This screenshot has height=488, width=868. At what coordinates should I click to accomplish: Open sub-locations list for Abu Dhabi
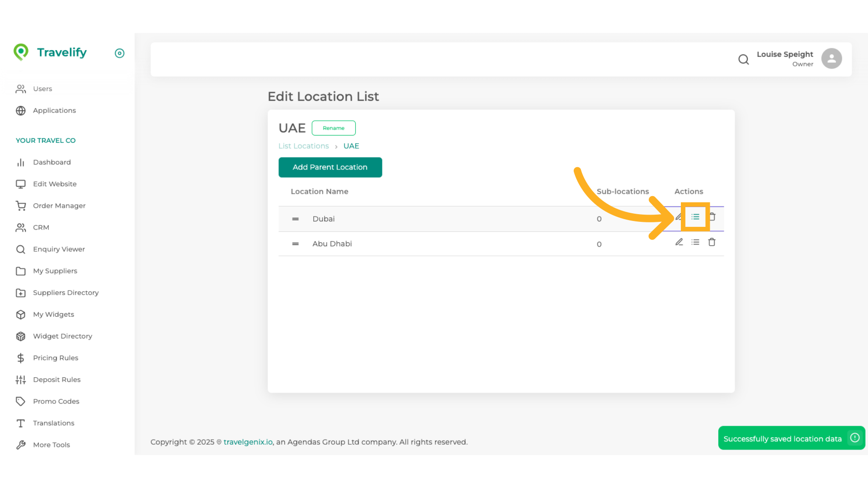click(695, 242)
